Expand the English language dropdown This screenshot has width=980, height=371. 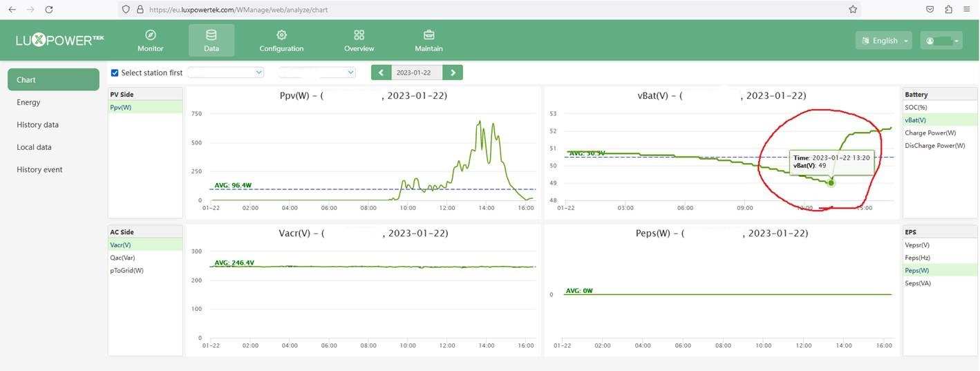(883, 41)
